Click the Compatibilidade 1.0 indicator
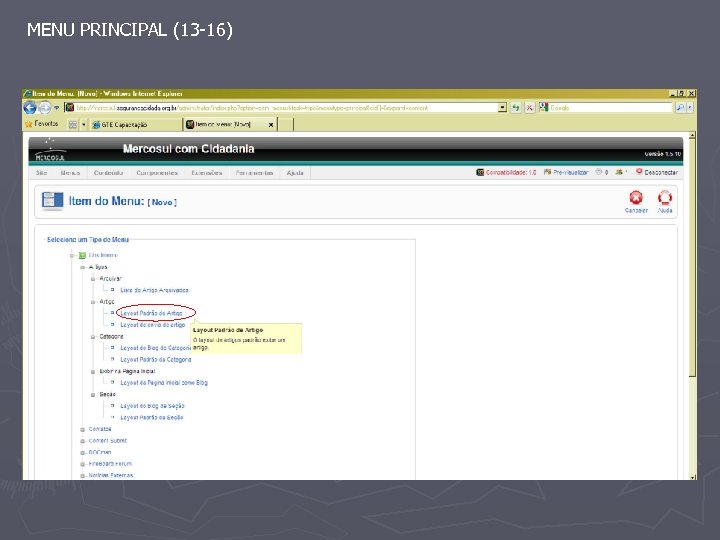Screen dimensions: 720x540 tap(506, 172)
